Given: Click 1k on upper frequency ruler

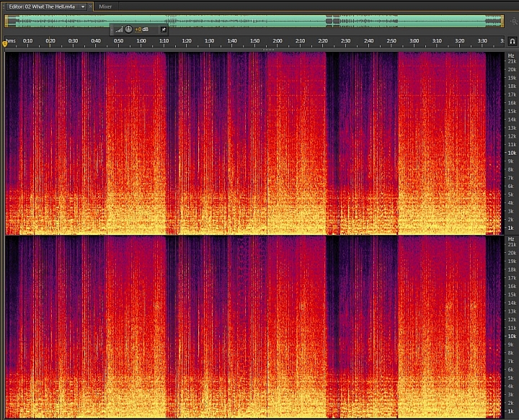Looking at the screenshot, I should point(511,228).
